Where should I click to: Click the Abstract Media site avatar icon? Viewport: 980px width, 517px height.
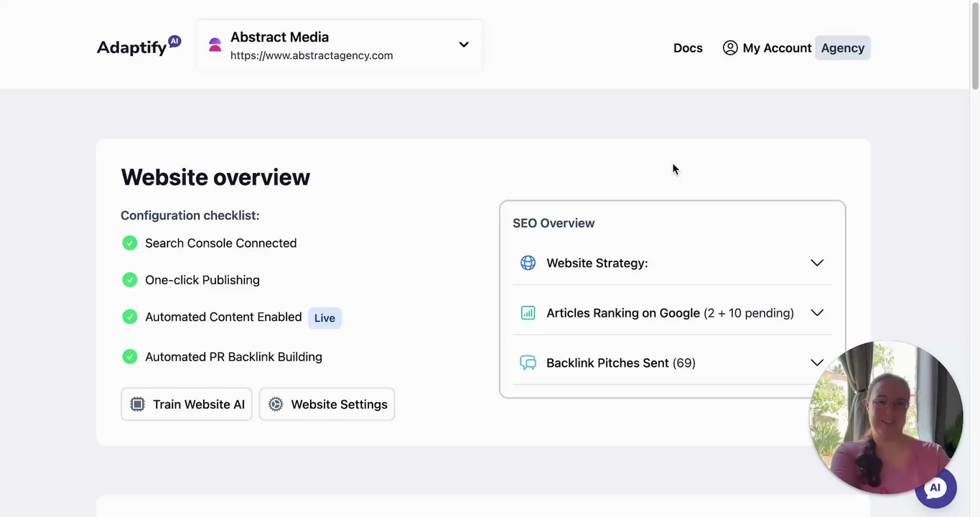tap(215, 45)
